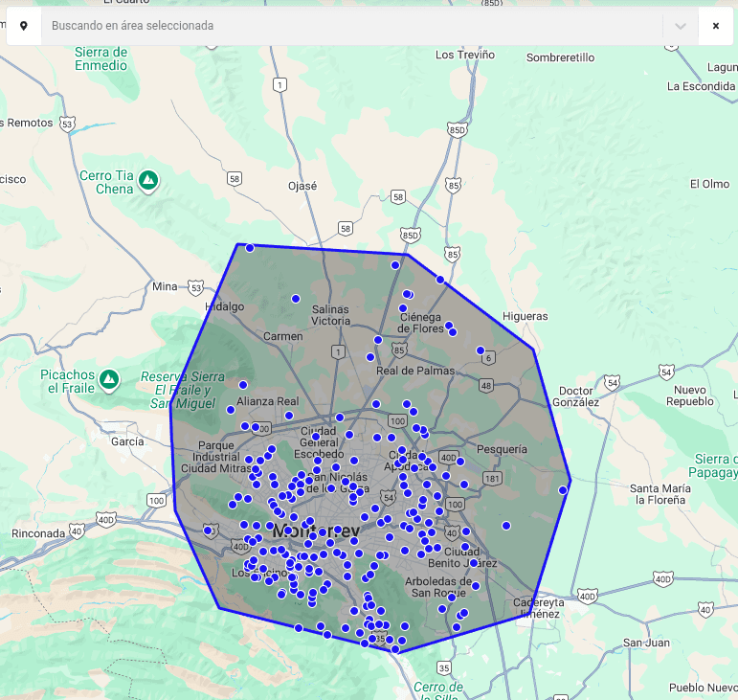Click the Cerro Tia Chena park icon
Screen dimensions: 738x700
click(x=148, y=179)
